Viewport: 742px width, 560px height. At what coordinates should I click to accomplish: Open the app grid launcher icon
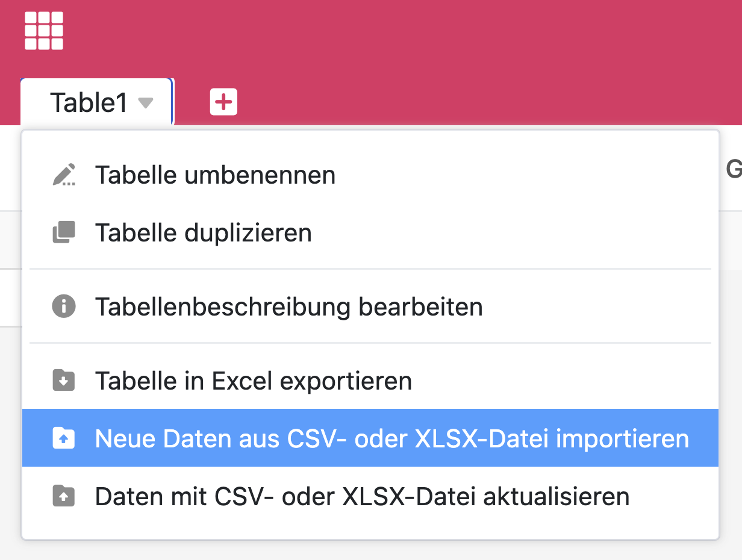(44, 31)
